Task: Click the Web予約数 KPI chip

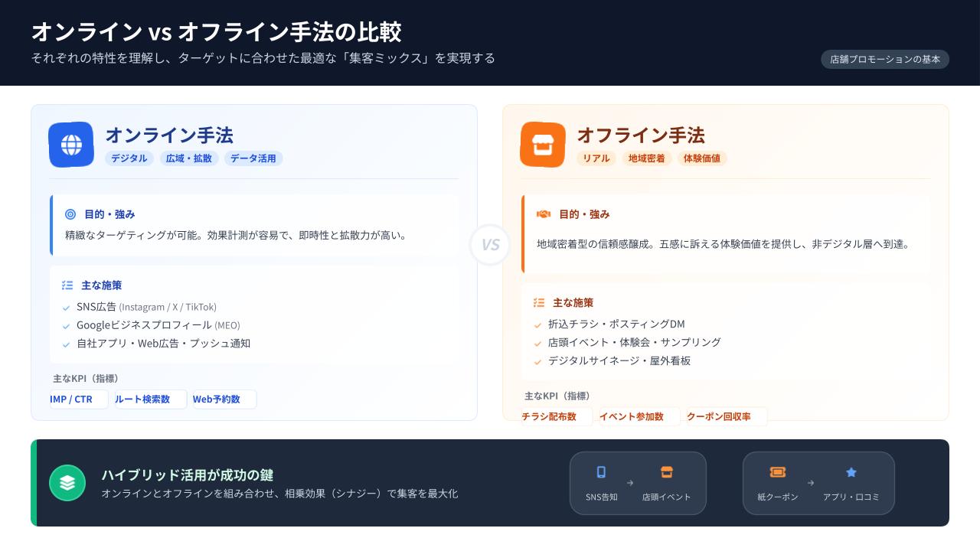Action: point(224,399)
